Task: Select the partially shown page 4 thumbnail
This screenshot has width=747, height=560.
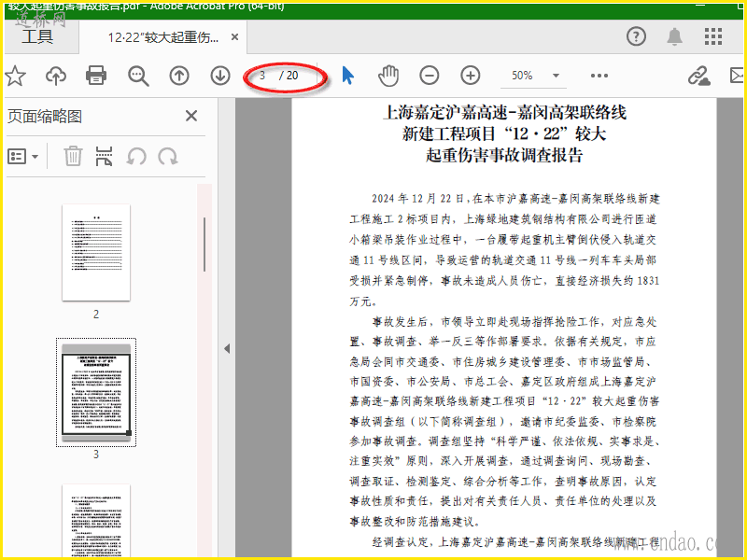Action: click(96, 521)
